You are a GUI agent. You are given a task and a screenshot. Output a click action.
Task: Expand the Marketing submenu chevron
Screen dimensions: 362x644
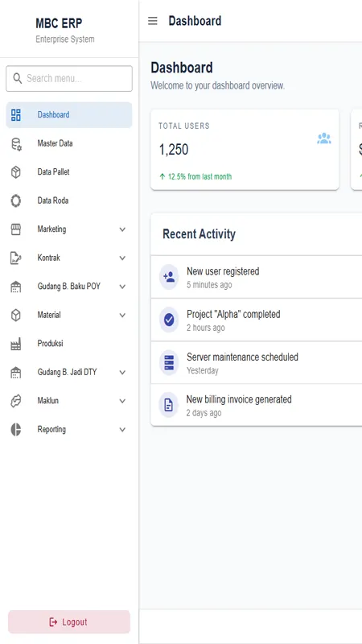click(x=122, y=229)
